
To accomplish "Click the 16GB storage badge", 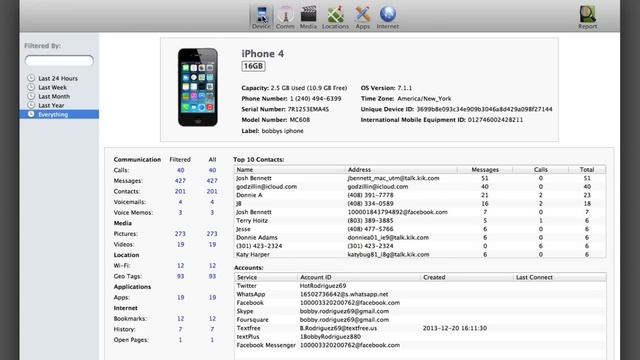I will [x=253, y=66].
